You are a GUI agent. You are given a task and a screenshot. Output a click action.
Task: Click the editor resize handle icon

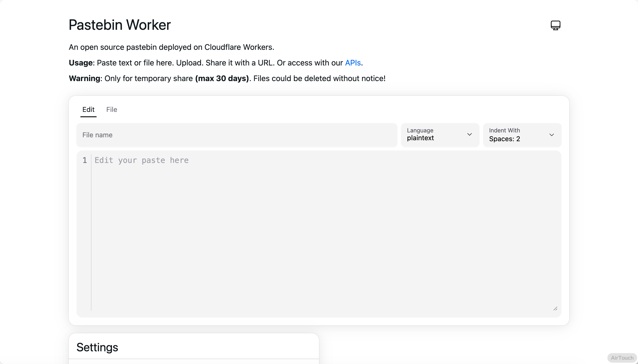[555, 309]
